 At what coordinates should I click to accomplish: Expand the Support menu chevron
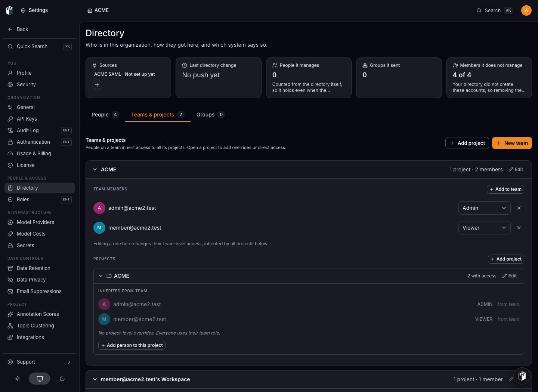point(69,362)
